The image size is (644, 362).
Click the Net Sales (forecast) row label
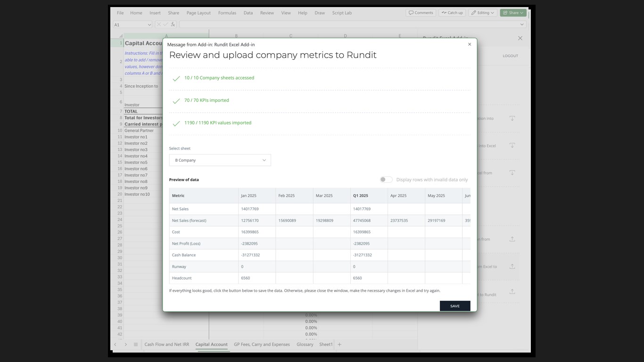point(189,221)
